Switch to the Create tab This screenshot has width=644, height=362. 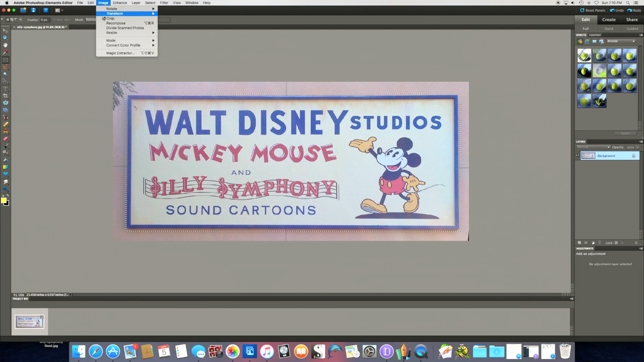tap(609, 20)
